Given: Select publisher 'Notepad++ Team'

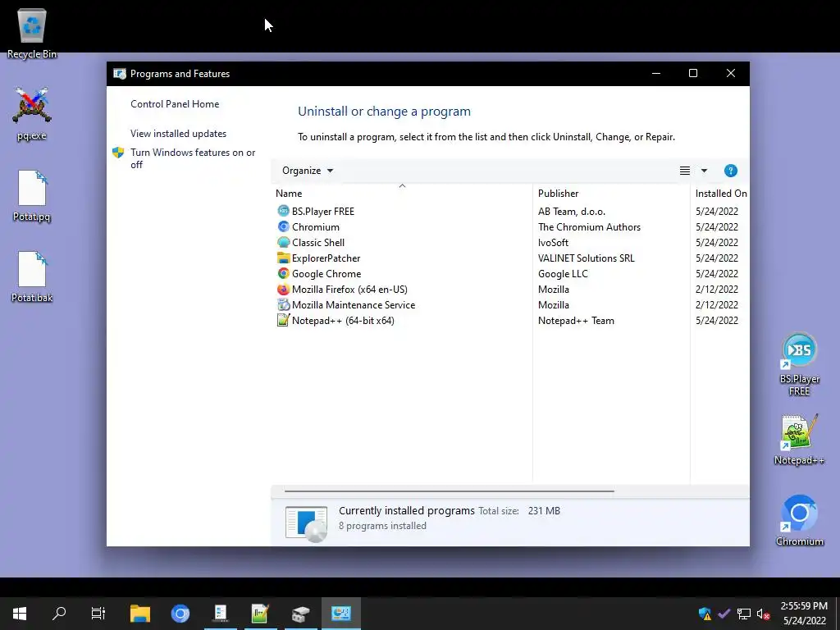Looking at the screenshot, I should pyautogui.click(x=576, y=321).
